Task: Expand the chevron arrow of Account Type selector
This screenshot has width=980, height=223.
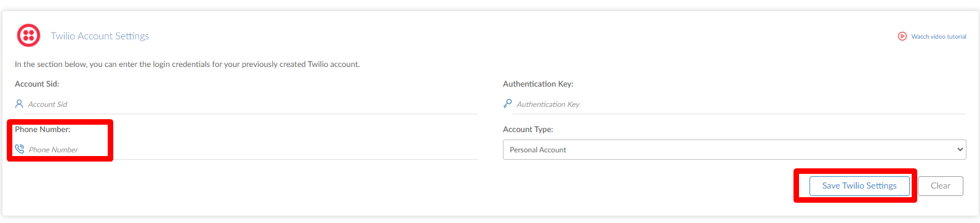Action: [x=960, y=150]
